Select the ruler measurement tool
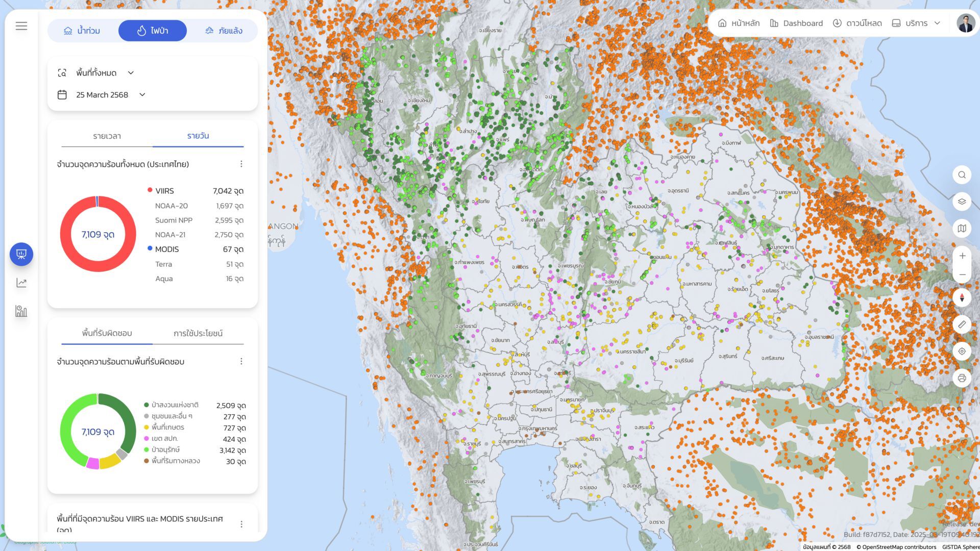 tap(962, 324)
